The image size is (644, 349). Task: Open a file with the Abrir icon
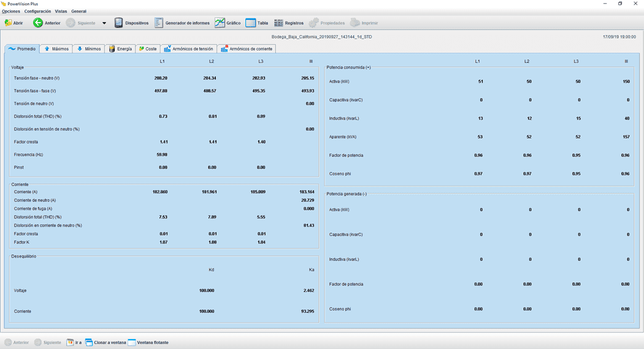[x=8, y=23]
